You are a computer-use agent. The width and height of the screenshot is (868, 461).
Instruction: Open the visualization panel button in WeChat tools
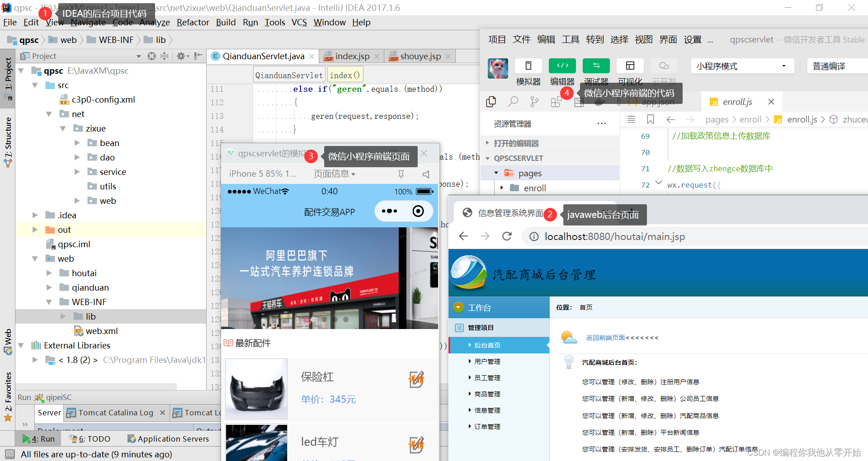coord(630,66)
